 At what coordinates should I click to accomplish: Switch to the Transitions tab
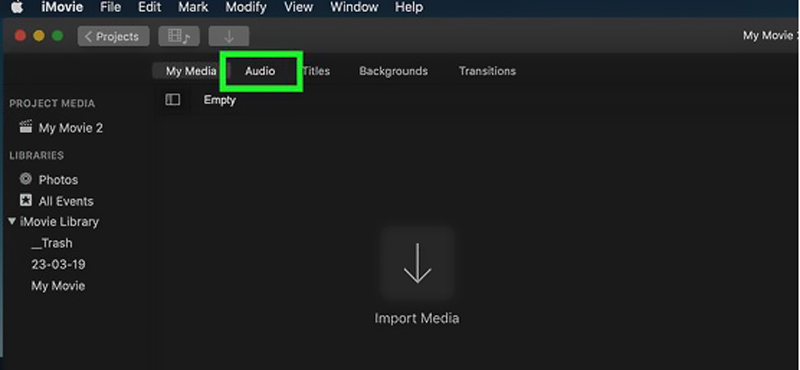487,71
